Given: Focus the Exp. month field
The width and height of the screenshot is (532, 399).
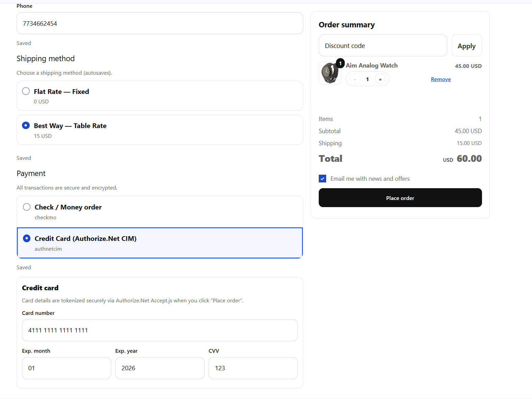Looking at the screenshot, I should [x=67, y=368].
